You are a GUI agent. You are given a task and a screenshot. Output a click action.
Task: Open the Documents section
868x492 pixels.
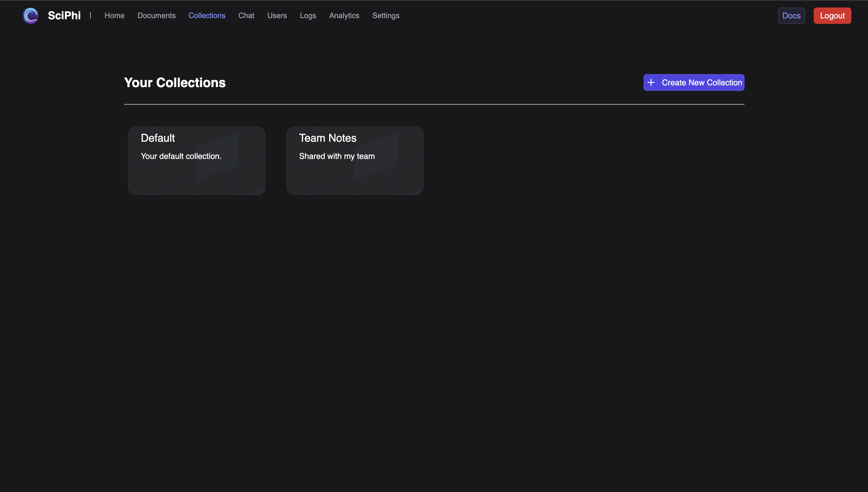pos(156,16)
